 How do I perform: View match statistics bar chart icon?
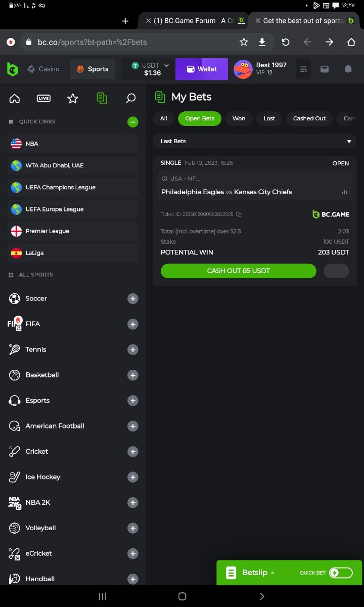pyautogui.click(x=344, y=192)
